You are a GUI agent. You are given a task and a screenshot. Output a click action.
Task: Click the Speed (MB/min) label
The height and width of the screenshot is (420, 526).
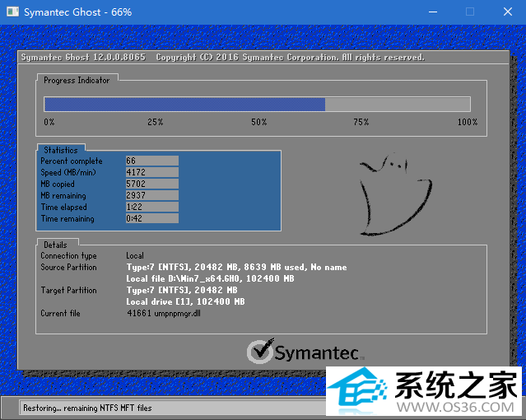[68, 173]
